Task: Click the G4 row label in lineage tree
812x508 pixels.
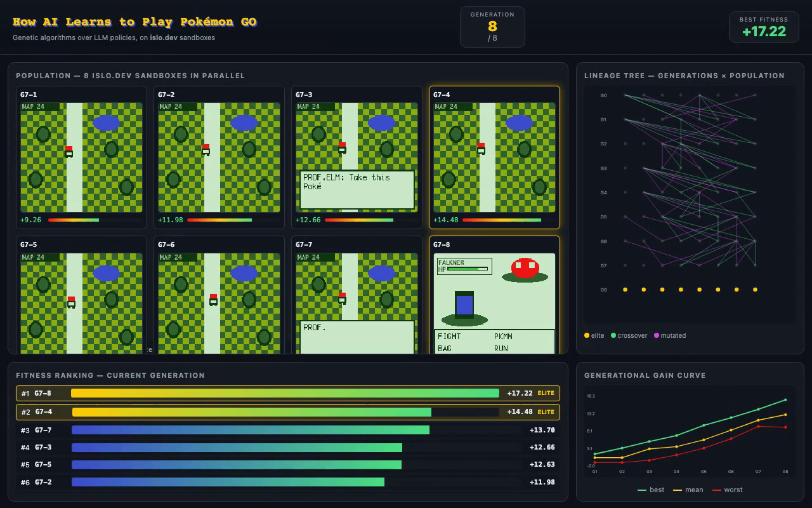Action: tap(603, 192)
